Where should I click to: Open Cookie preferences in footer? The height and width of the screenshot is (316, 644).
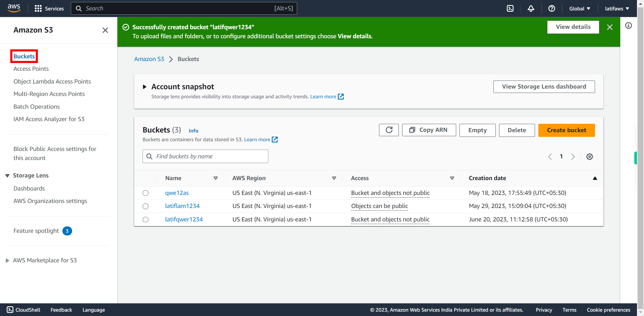[x=608, y=310]
